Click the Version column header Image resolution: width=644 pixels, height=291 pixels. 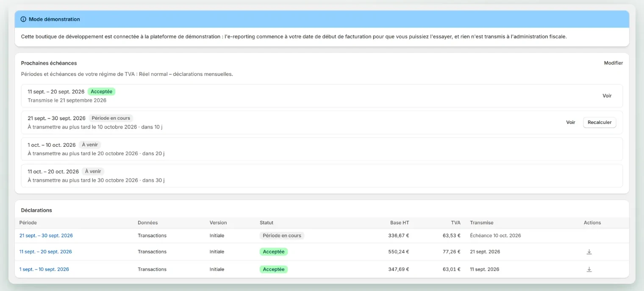coord(218,222)
